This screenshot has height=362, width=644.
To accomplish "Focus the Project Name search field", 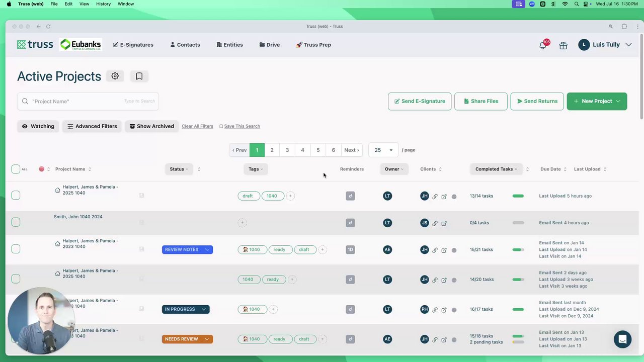I will [88, 101].
